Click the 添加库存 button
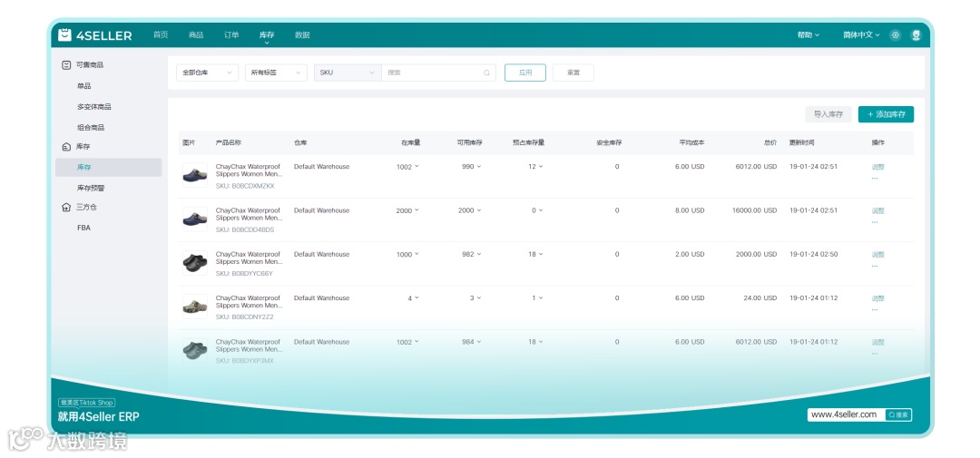The image size is (980, 458). coord(886,114)
